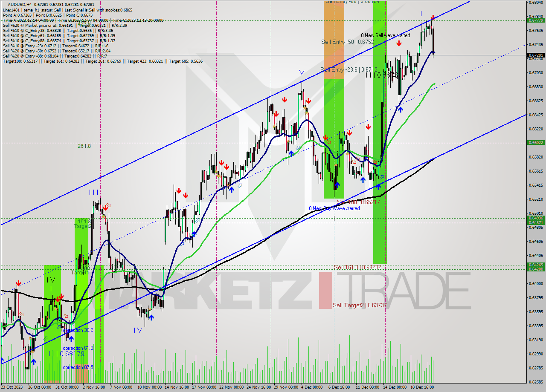Viewport: 546px width, 392px height.
Task: Click the '24 Nov 16:00' date axis label
Action: coord(258,387)
